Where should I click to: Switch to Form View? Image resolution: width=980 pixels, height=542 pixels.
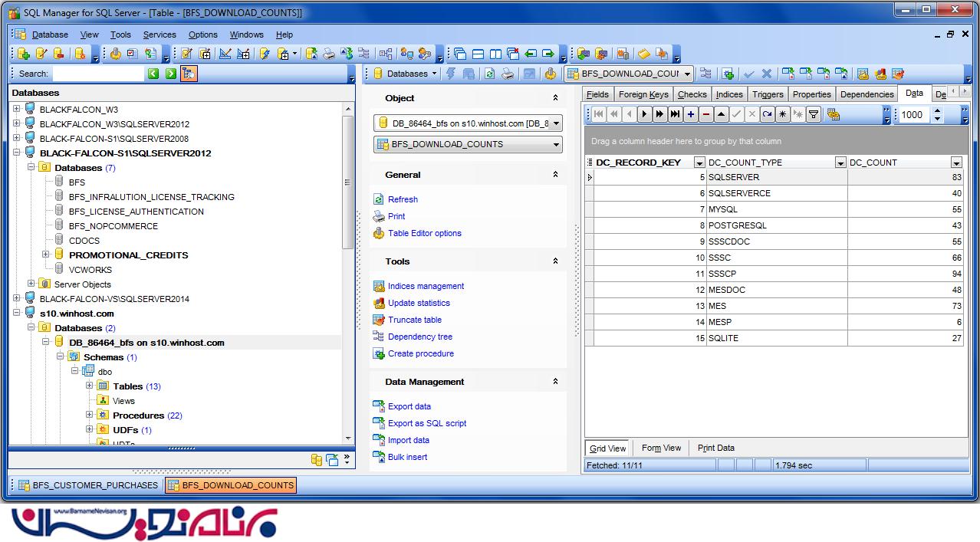click(661, 448)
